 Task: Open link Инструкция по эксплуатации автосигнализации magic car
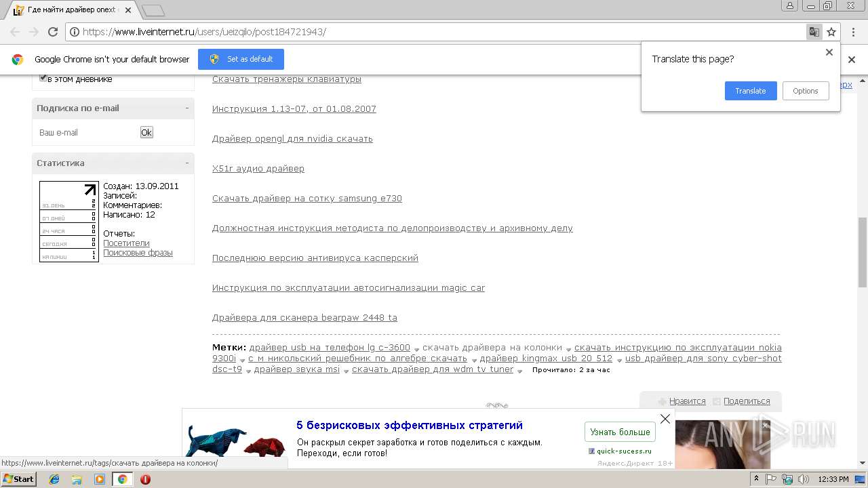[x=349, y=288]
